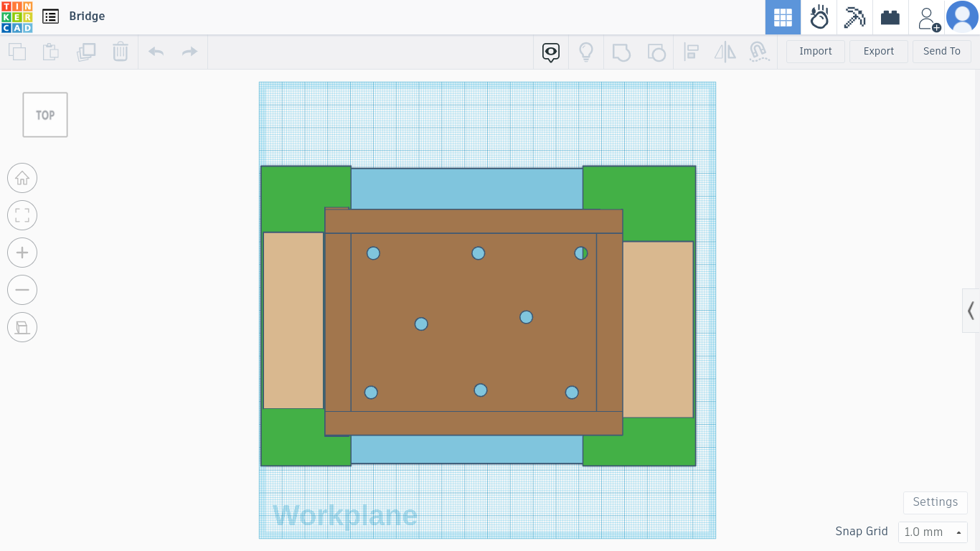
Task: Switch to the Minecraft pickaxe view
Action: (x=854, y=17)
